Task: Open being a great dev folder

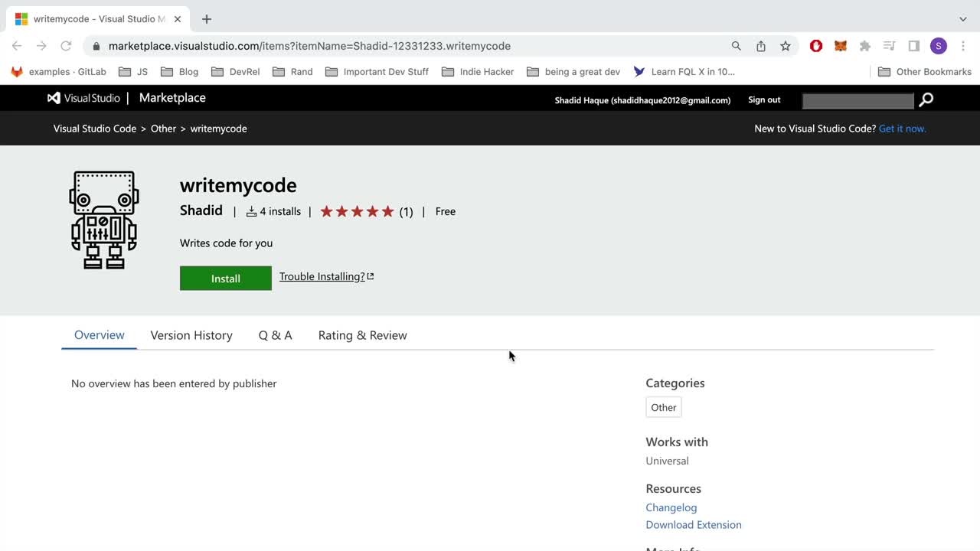Action: 574,72
